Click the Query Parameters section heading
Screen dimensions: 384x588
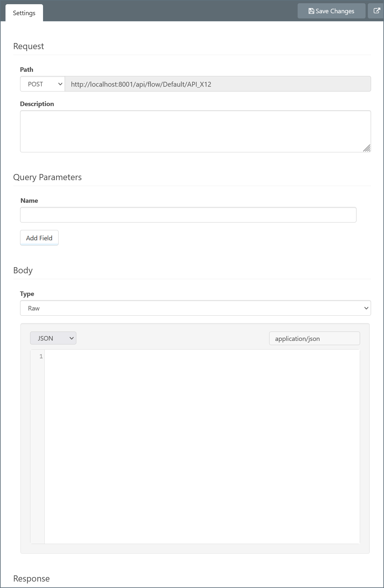tap(47, 177)
